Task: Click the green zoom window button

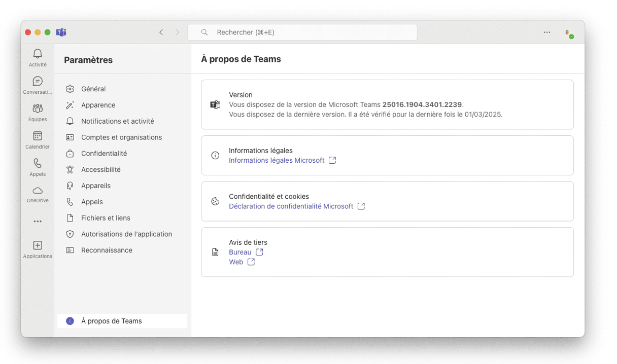Action: click(48, 32)
